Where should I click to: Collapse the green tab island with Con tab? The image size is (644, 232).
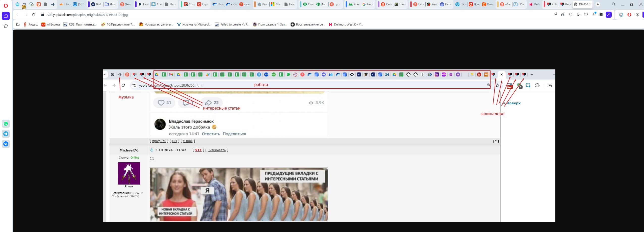tap(181, 4)
